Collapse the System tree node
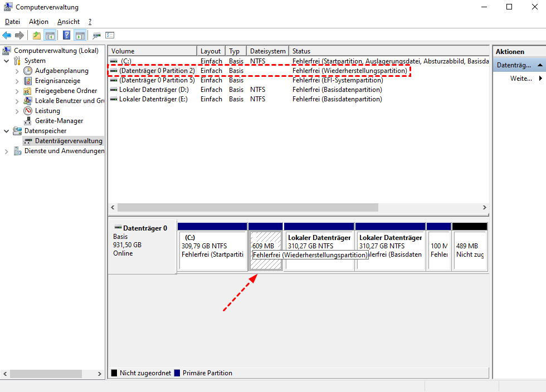This screenshot has height=392, width=546. [x=7, y=61]
